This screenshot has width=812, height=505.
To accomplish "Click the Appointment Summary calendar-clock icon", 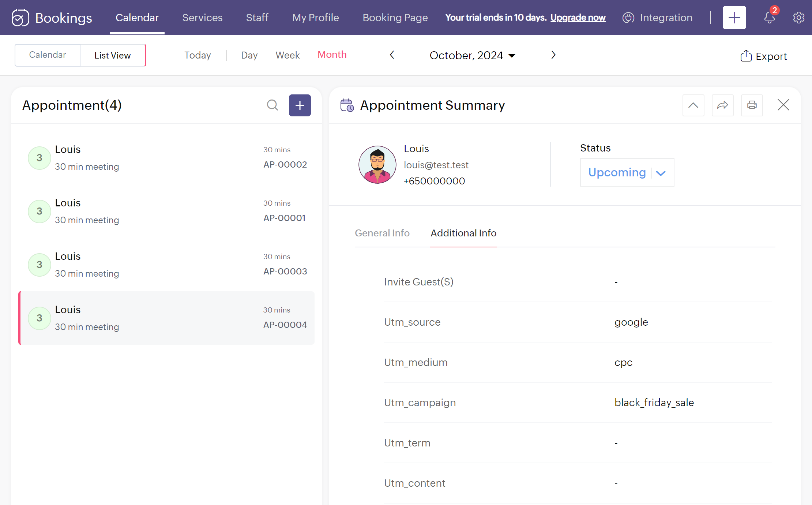I will pos(347,105).
